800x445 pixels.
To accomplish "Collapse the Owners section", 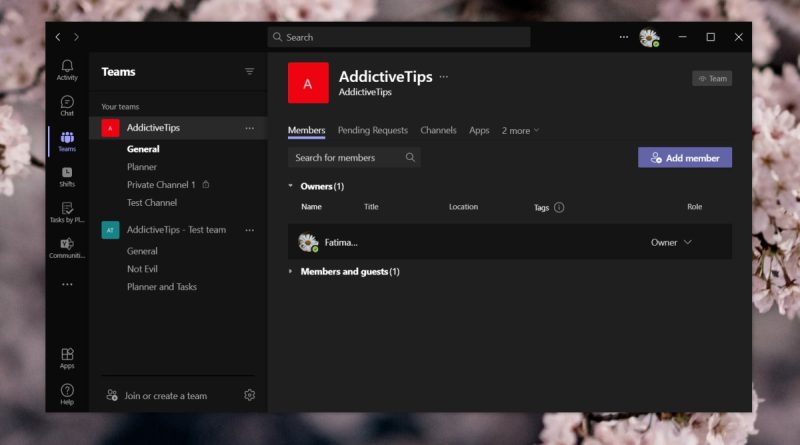I will pos(291,186).
